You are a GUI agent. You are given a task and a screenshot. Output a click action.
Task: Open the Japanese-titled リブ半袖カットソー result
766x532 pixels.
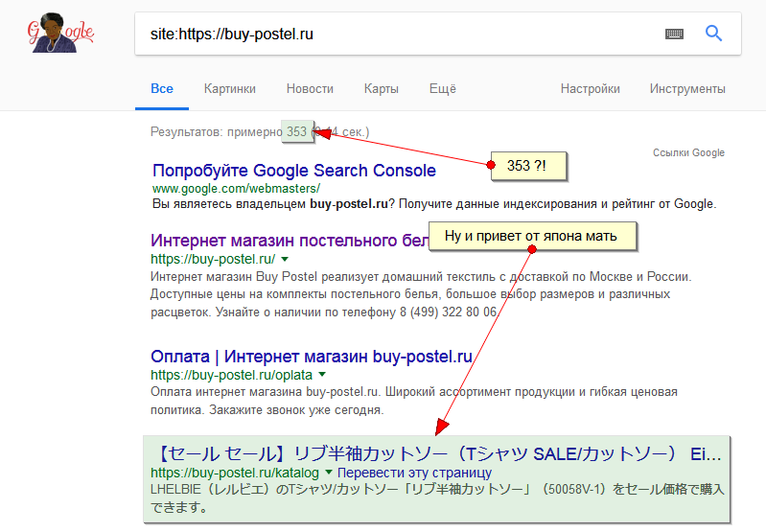pyautogui.click(x=437, y=454)
